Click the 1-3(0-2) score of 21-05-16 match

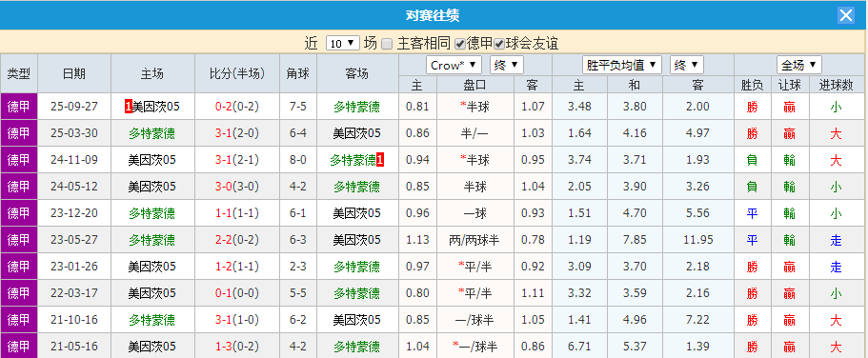[237, 347]
